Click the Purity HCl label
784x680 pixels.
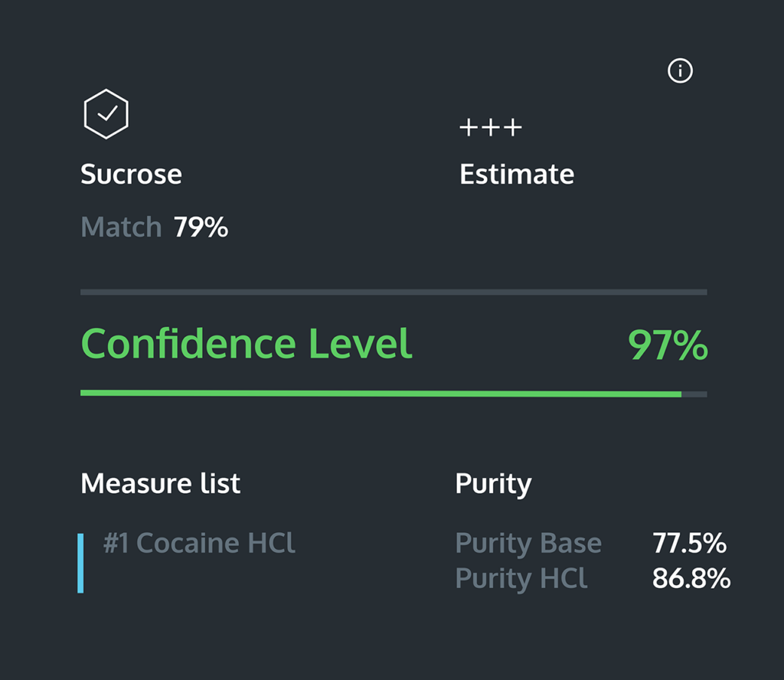pos(521,578)
